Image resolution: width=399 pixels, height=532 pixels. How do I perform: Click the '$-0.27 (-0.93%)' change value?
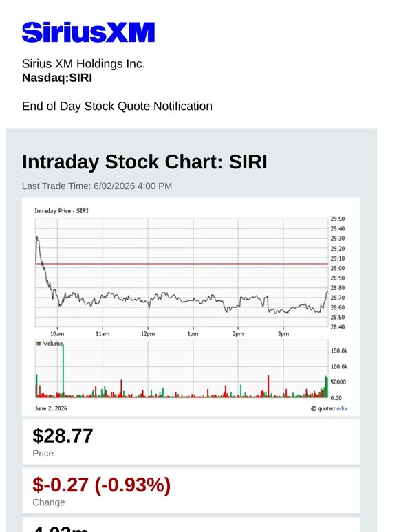point(102,485)
